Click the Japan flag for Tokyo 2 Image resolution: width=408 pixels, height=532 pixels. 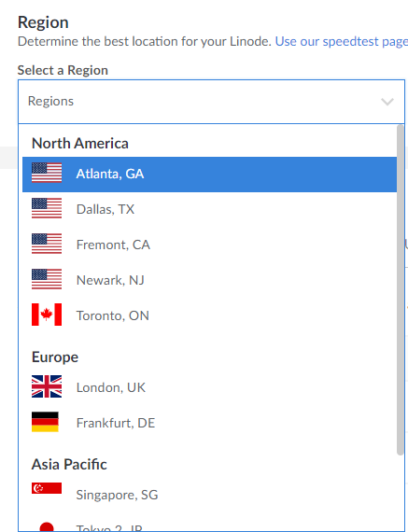(x=47, y=527)
